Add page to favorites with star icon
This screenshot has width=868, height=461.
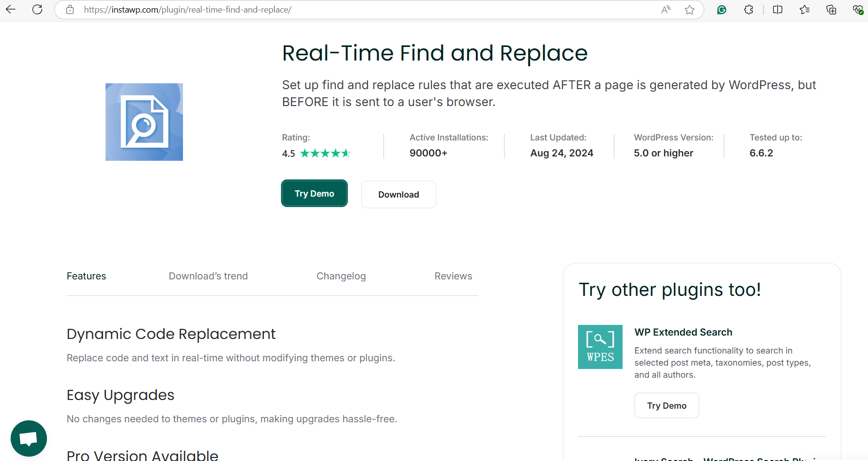tap(690, 9)
